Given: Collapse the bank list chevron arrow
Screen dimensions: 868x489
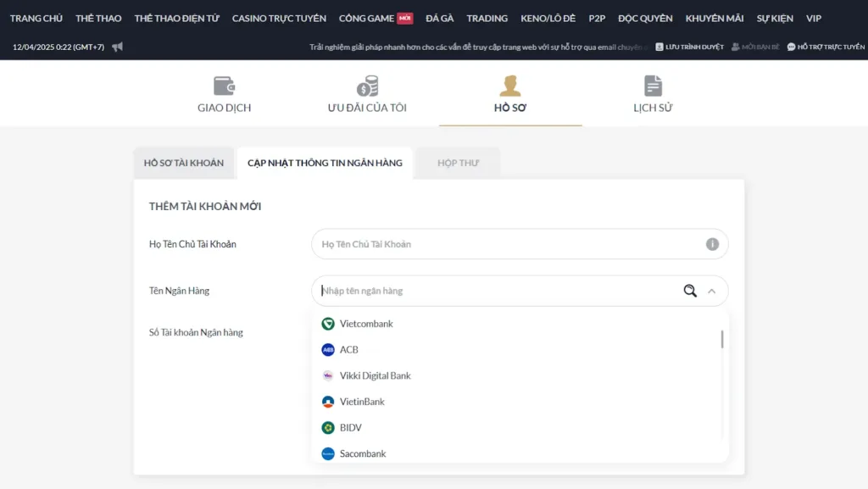Looking at the screenshot, I should tap(712, 291).
